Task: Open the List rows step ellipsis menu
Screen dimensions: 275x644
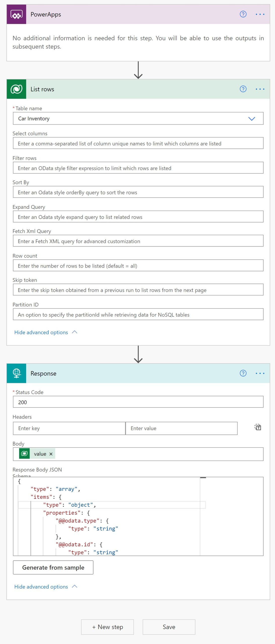Action: (260, 89)
